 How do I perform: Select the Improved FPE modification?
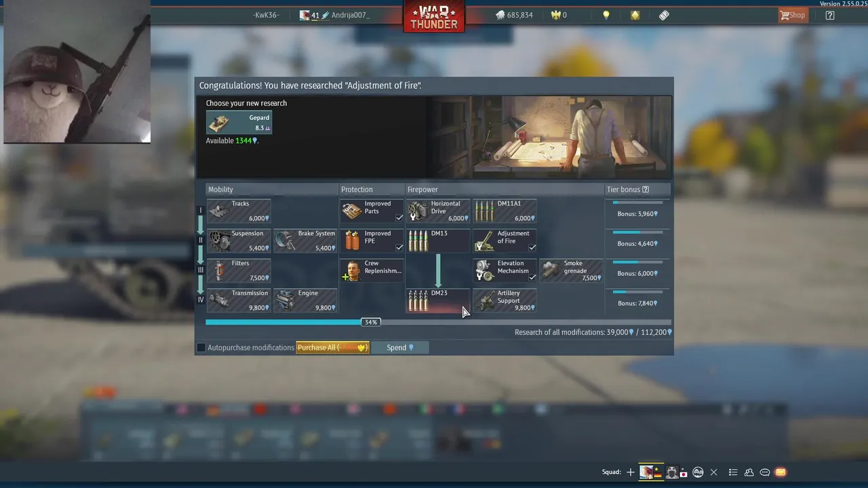coord(372,241)
